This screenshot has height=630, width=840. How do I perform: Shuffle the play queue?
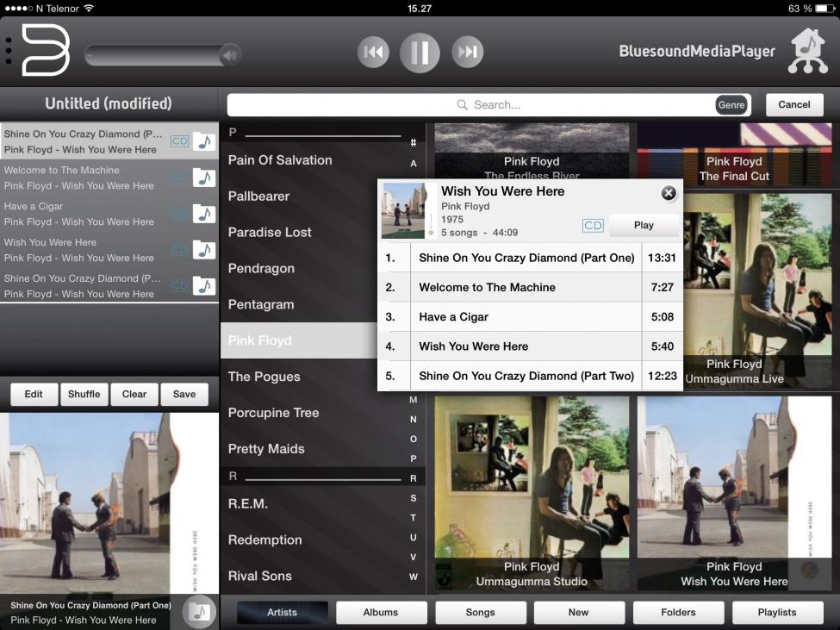pos(84,394)
